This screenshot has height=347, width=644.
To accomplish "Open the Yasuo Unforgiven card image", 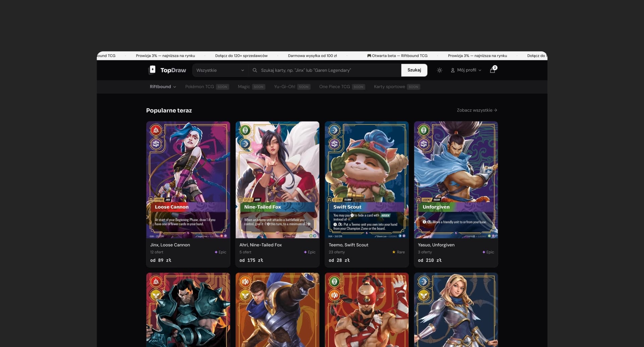I will [x=456, y=180].
